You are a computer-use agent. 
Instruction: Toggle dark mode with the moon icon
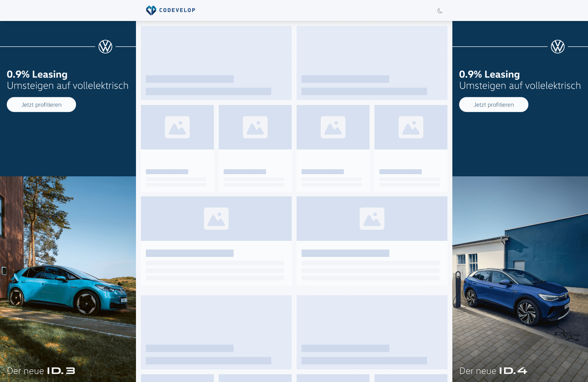(x=440, y=11)
